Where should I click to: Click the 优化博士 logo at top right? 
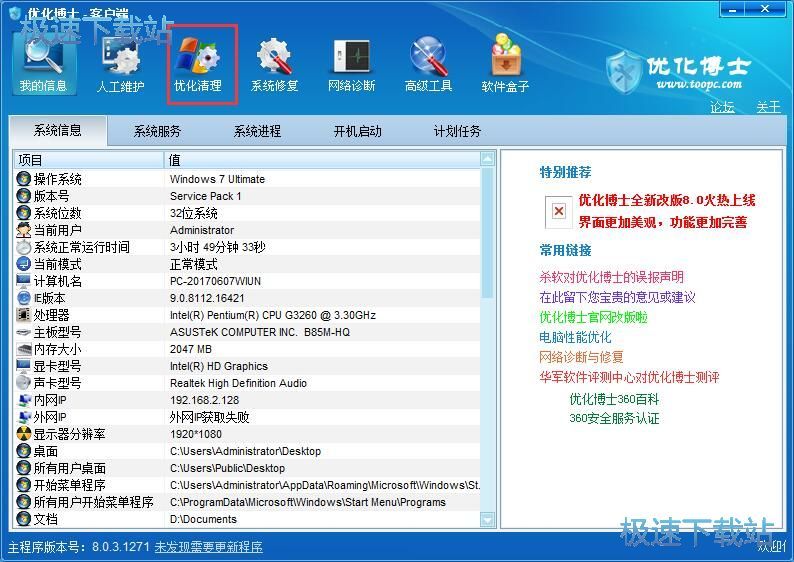point(679,72)
